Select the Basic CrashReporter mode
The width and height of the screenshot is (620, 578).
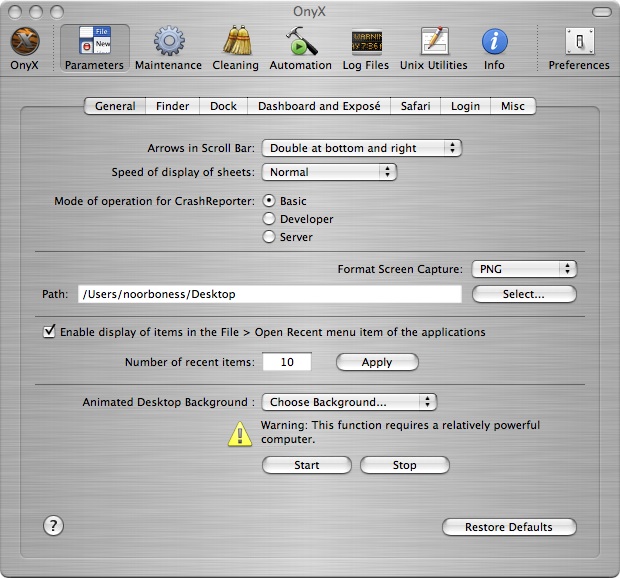pos(269,201)
